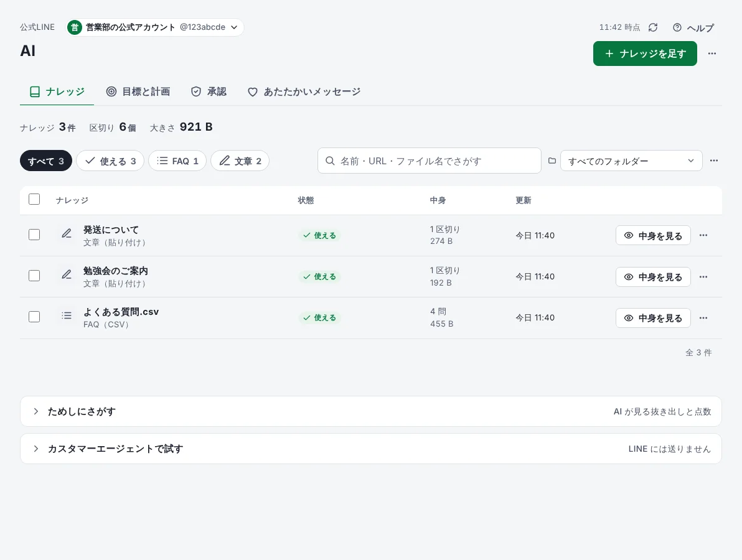Click the three-dot menu next to folder dropdown
Viewport: 742px width, 560px height.
[x=713, y=161]
